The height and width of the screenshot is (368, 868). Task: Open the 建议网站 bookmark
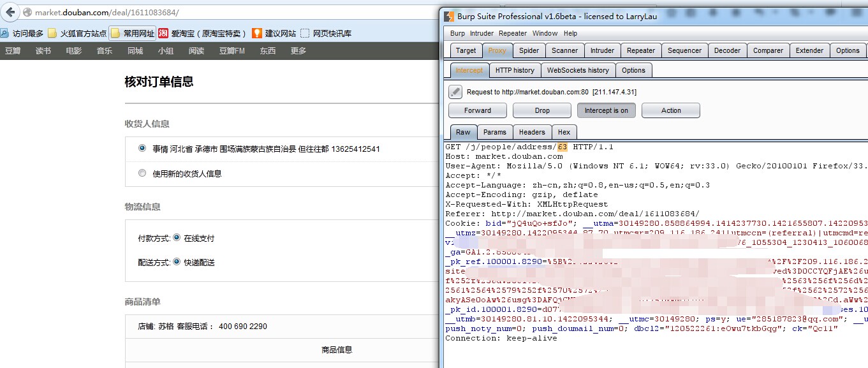pos(274,33)
